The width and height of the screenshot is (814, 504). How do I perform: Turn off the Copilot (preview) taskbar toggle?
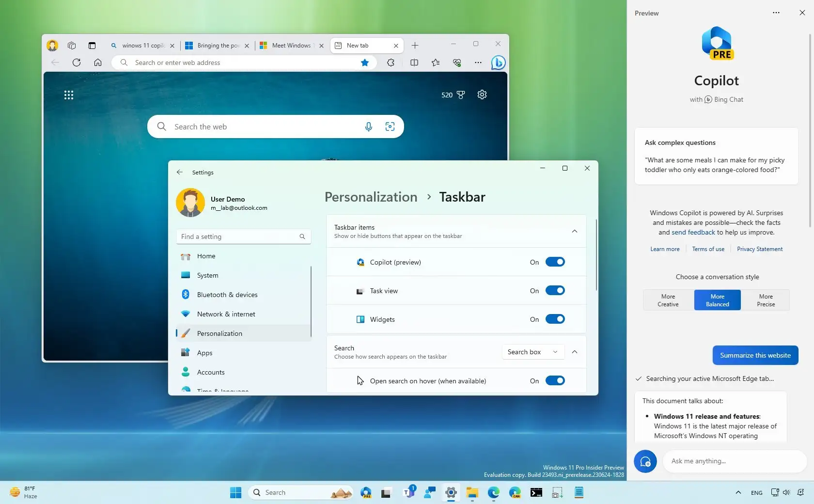[x=555, y=262]
